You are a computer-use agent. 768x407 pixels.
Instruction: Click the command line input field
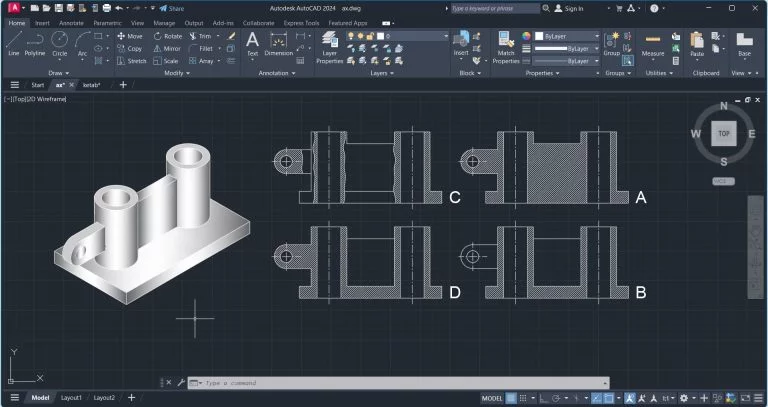tap(400, 383)
